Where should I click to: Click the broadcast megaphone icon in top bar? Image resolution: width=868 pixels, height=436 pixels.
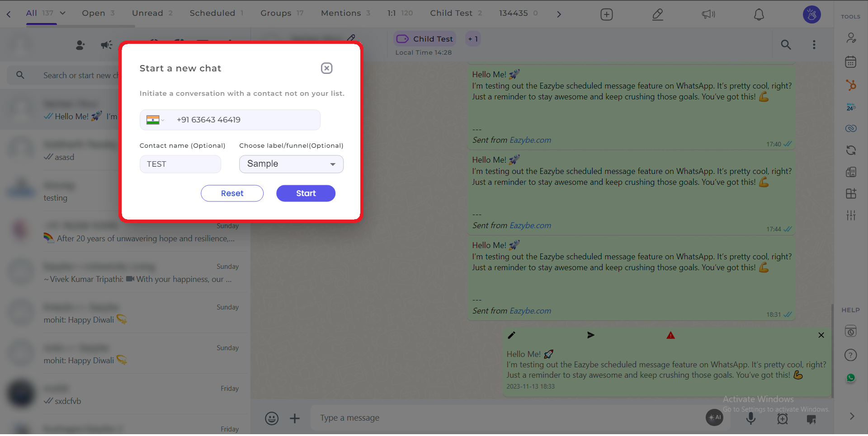click(708, 14)
